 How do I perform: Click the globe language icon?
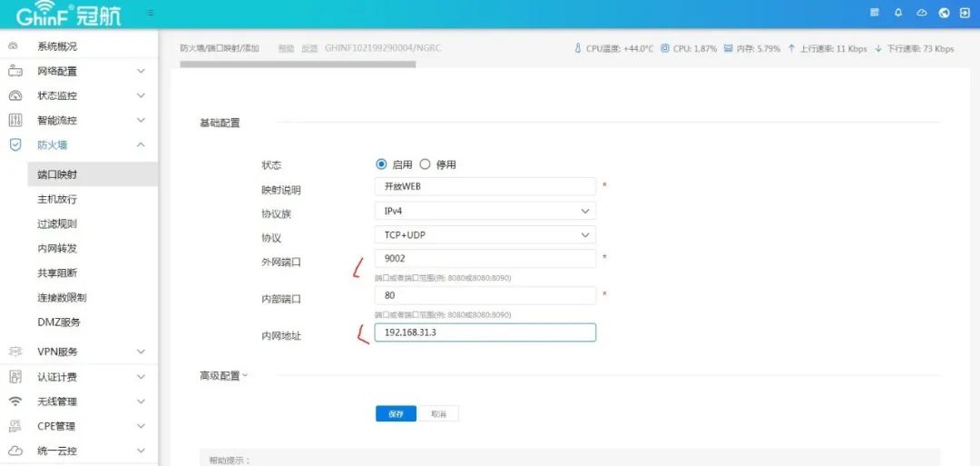(945, 13)
